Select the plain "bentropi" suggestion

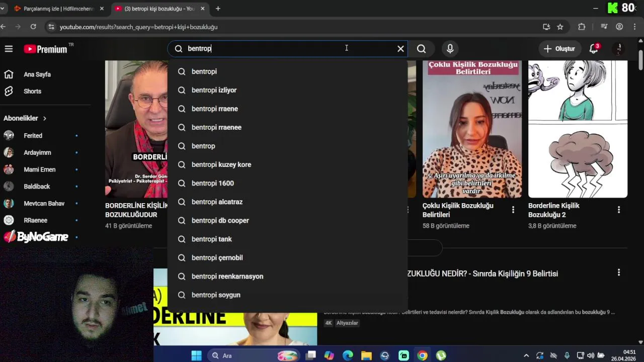pos(287,71)
